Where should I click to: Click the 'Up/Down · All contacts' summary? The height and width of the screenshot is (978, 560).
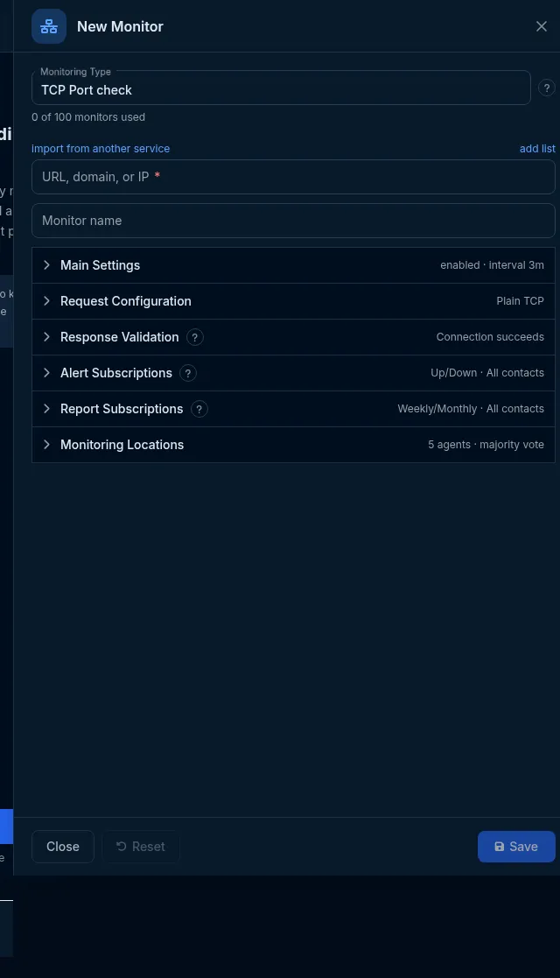tap(487, 373)
